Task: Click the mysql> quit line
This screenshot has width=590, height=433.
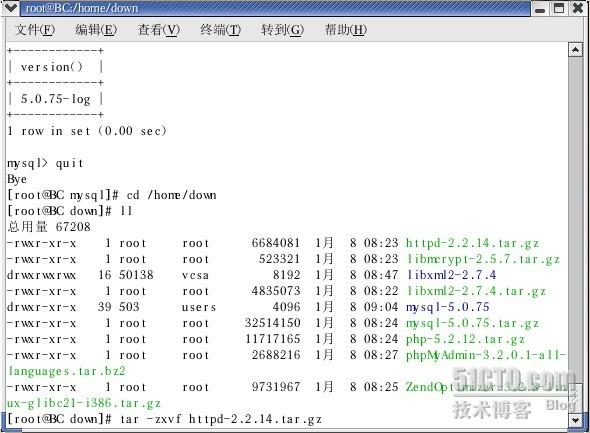Action: click(45, 163)
